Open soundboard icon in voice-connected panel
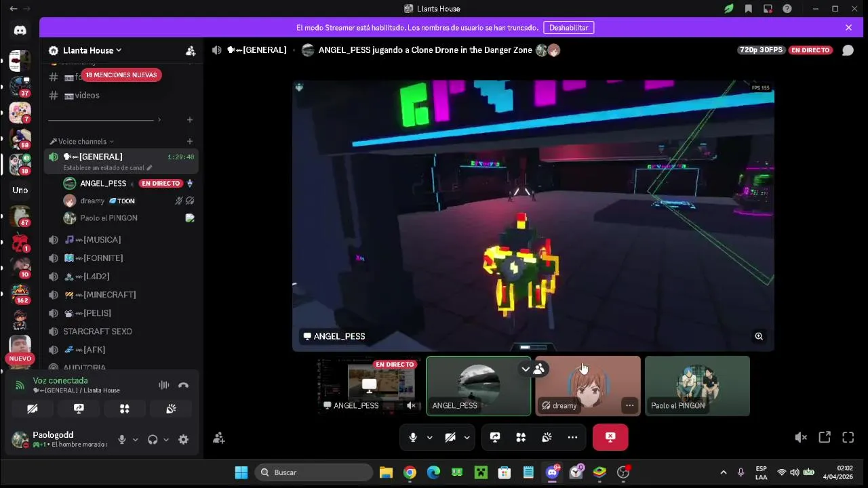This screenshot has height=488, width=868. click(x=171, y=409)
